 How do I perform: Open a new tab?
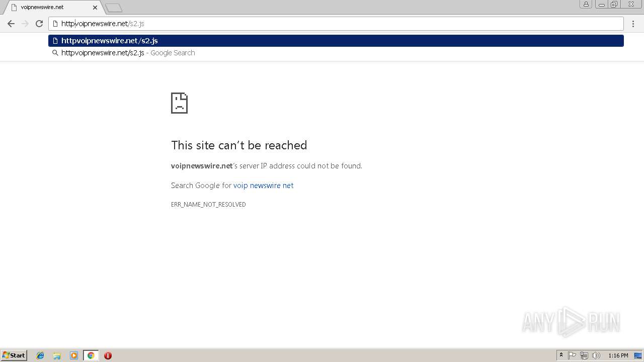(114, 8)
